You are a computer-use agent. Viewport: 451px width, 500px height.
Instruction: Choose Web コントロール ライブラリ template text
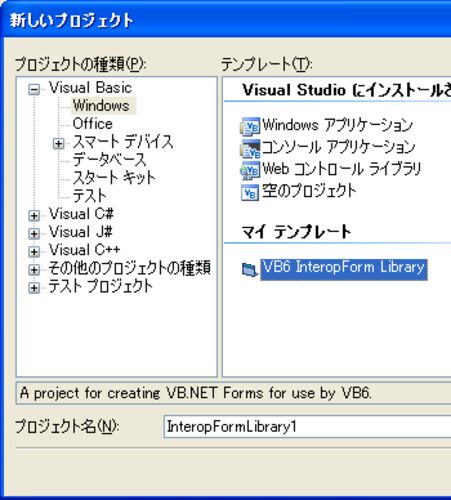click(x=342, y=169)
